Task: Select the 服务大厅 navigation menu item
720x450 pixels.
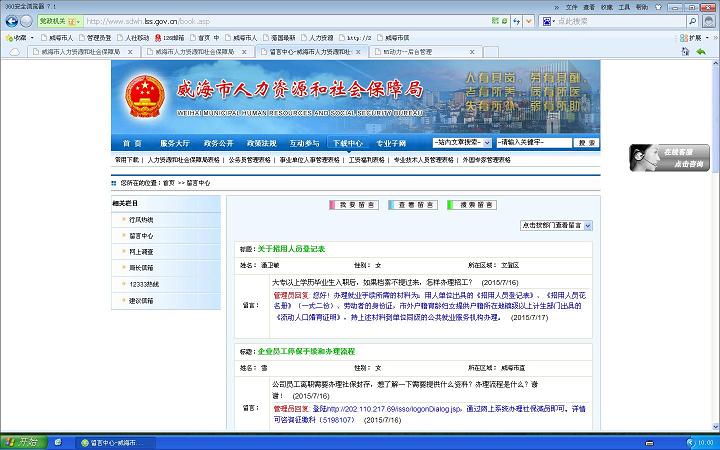Action: pyautogui.click(x=174, y=143)
